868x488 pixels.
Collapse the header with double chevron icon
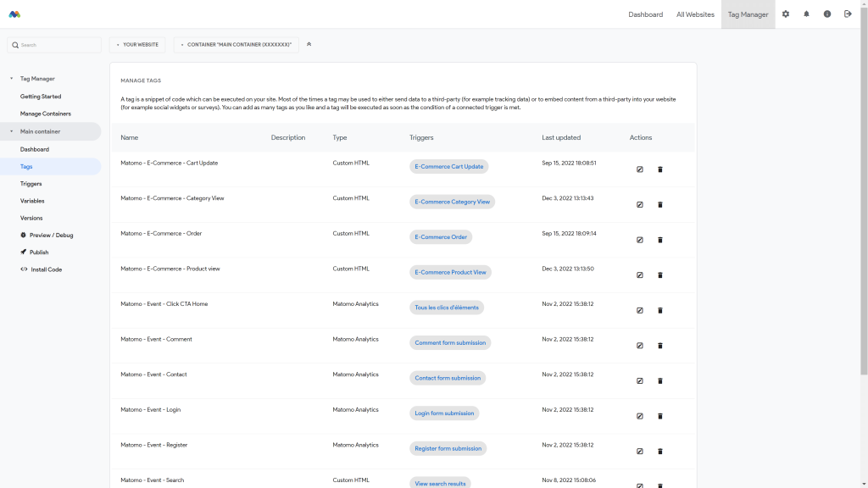[309, 44]
